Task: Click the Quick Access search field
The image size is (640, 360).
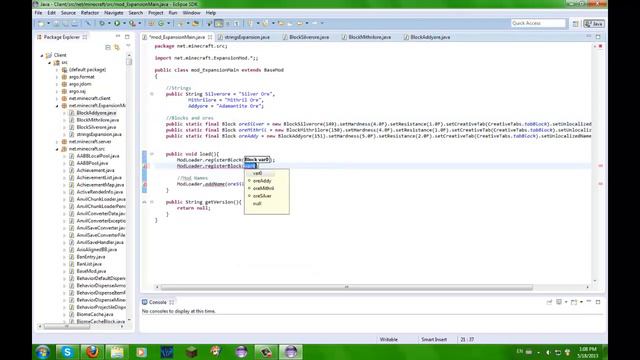Action: (x=538, y=23)
